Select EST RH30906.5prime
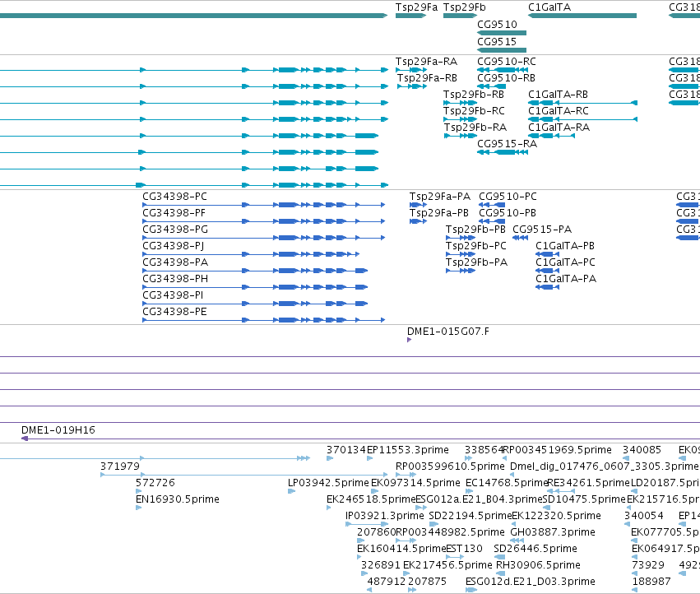 click(538, 566)
